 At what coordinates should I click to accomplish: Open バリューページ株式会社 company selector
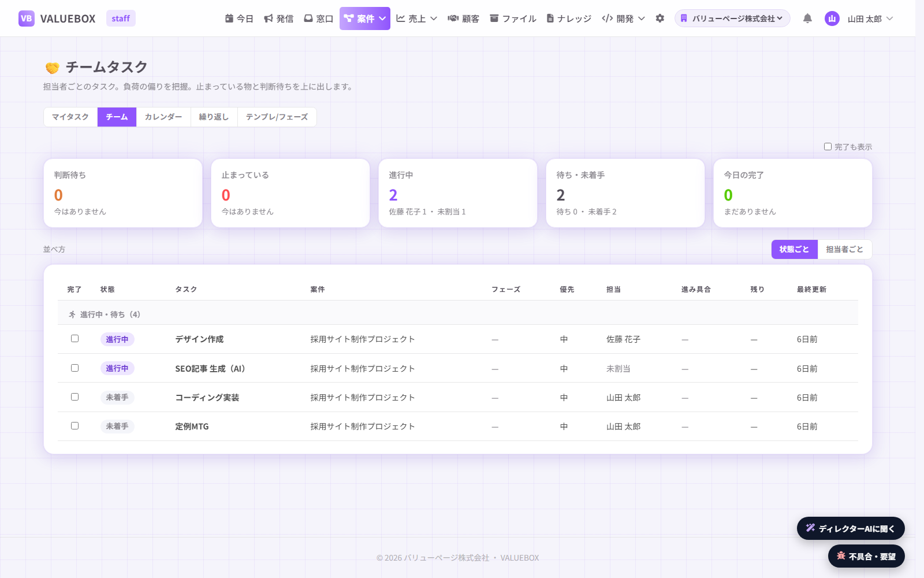(732, 18)
